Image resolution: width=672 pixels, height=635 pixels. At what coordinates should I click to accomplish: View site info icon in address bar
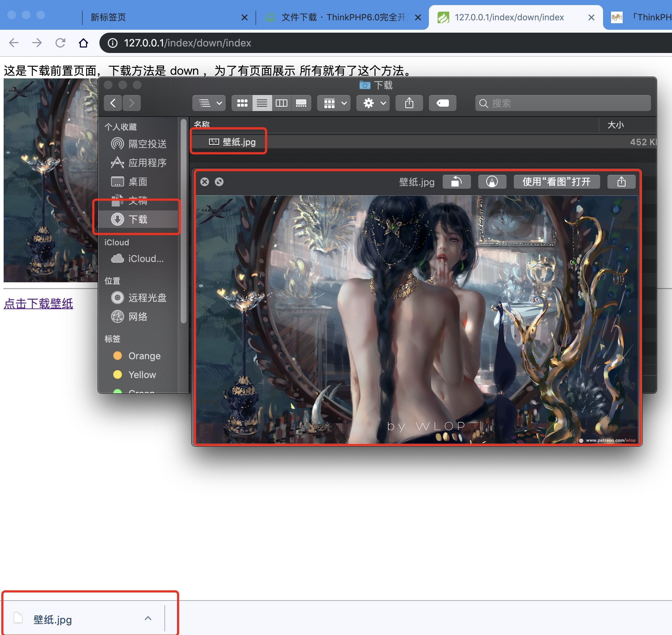point(112,43)
